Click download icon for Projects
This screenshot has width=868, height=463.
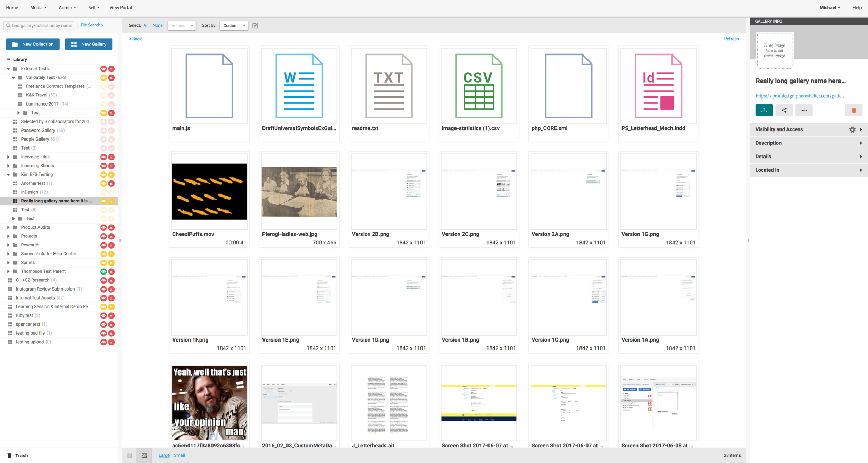111,236
